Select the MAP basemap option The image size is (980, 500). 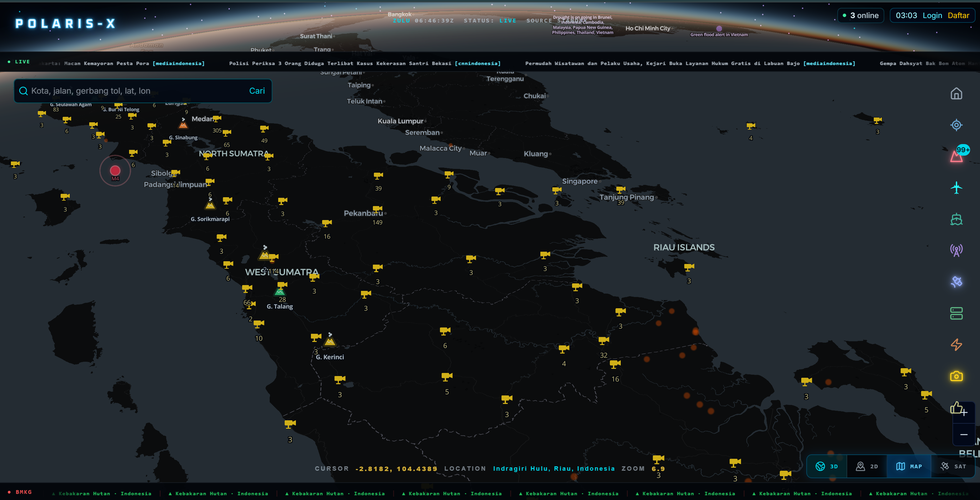(909, 466)
